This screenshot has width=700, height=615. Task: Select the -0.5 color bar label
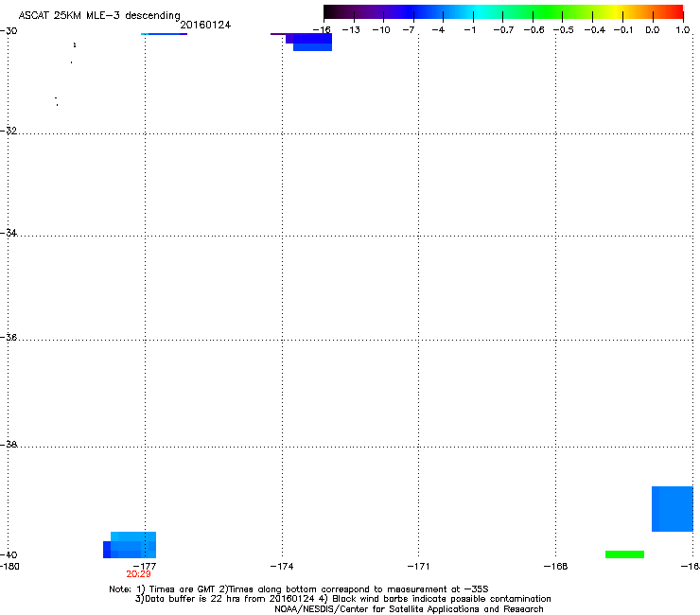click(x=564, y=29)
